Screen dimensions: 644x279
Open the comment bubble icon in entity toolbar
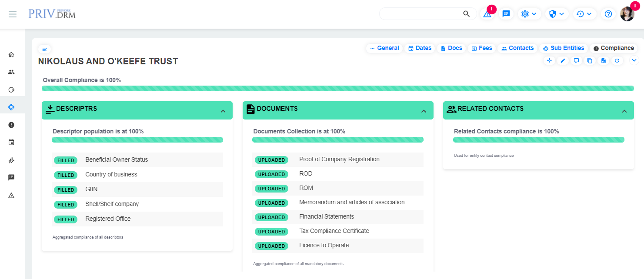(576, 61)
